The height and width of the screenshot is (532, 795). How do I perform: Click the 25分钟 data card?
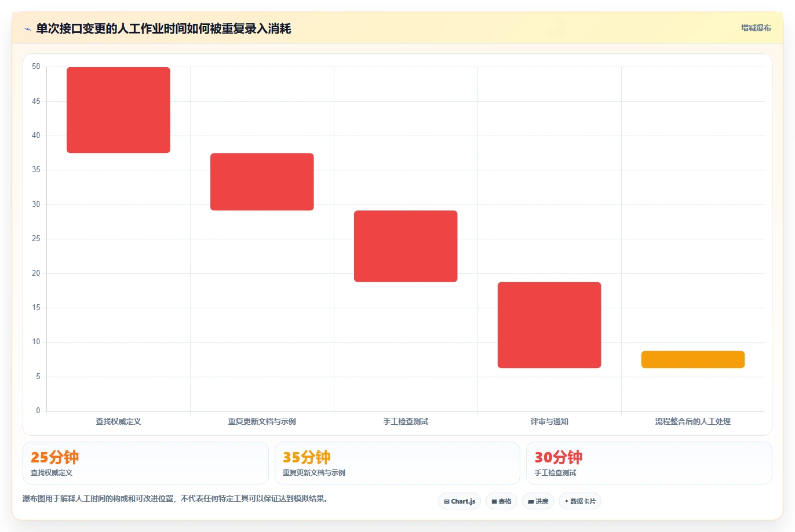(145, 463)
